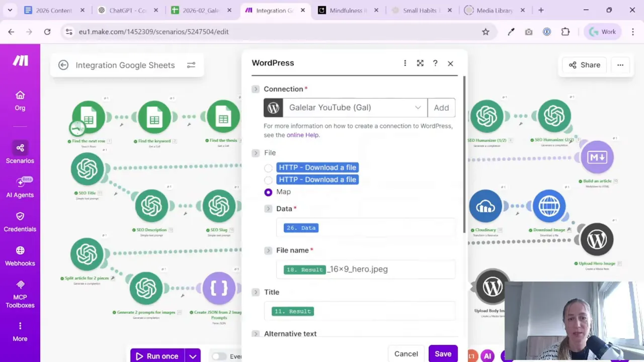The height and width of the screenshot is (362, 644).
Task: Open MCP Toolboxes in the sidebar
Action: [x=20, y=294]
